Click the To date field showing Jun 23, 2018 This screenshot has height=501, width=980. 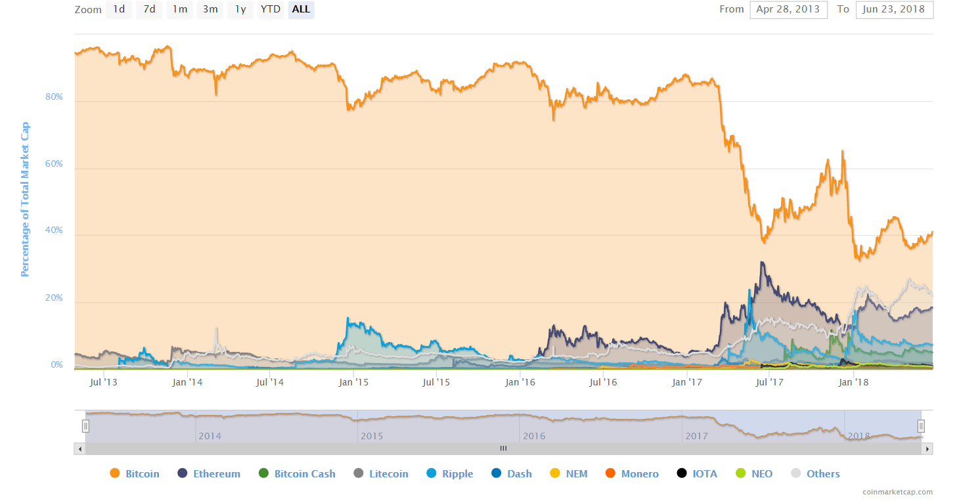coord(894,9)
